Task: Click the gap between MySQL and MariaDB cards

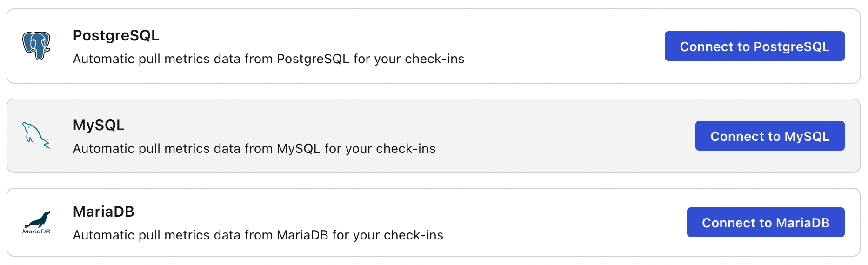Action: (x=434, y=180)
